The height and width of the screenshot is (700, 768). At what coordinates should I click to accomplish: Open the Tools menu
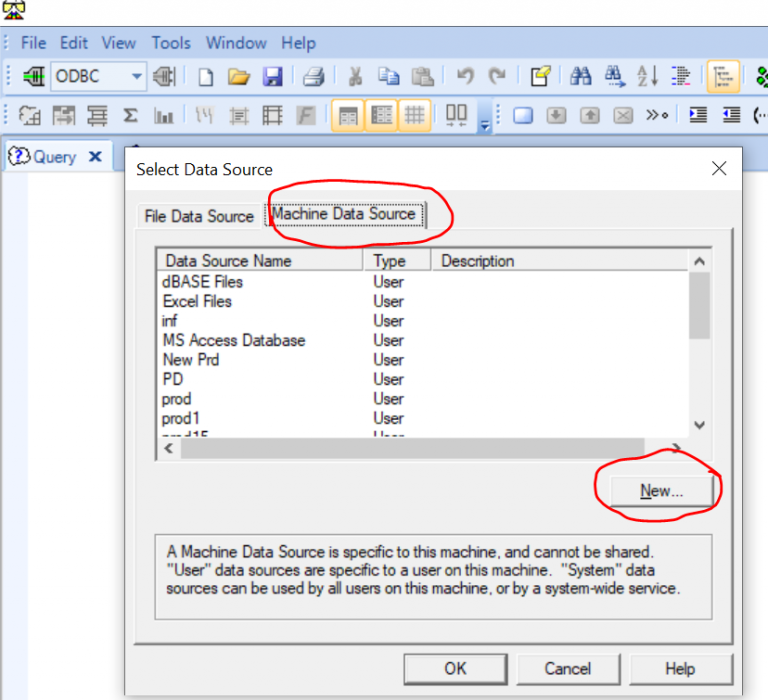coord(171,43)
